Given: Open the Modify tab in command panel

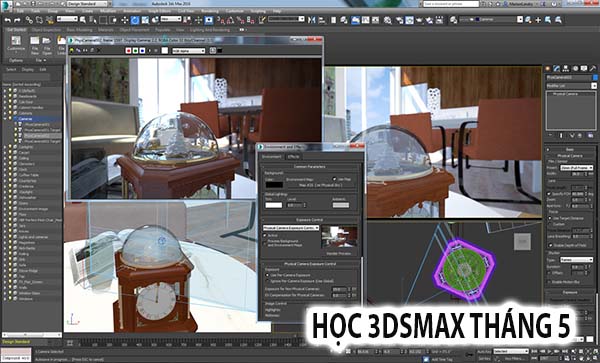Looking at the screenshot, I should [x=557, y=68].
